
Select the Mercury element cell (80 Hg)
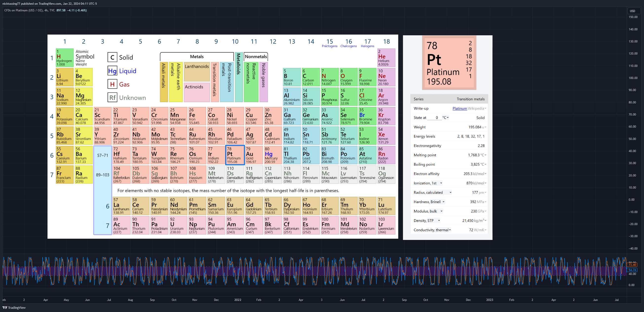click(x=273, y=155)
